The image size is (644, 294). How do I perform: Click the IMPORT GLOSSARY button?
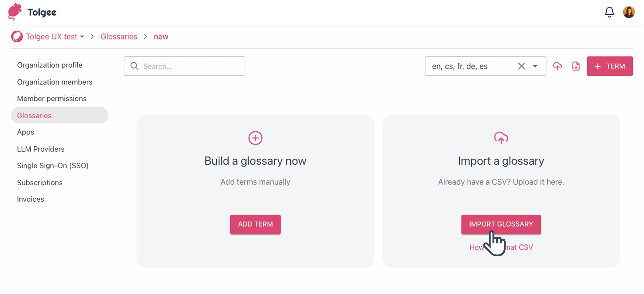pos(501,224)
